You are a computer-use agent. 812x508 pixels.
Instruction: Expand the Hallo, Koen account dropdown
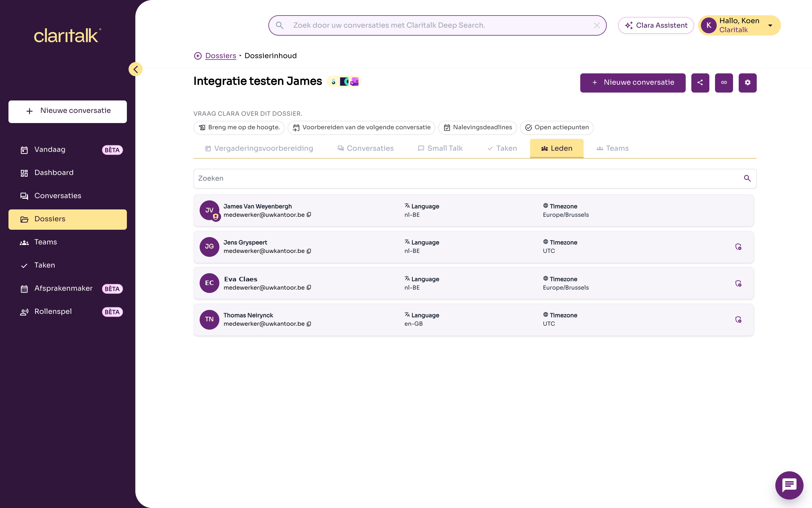739,25
